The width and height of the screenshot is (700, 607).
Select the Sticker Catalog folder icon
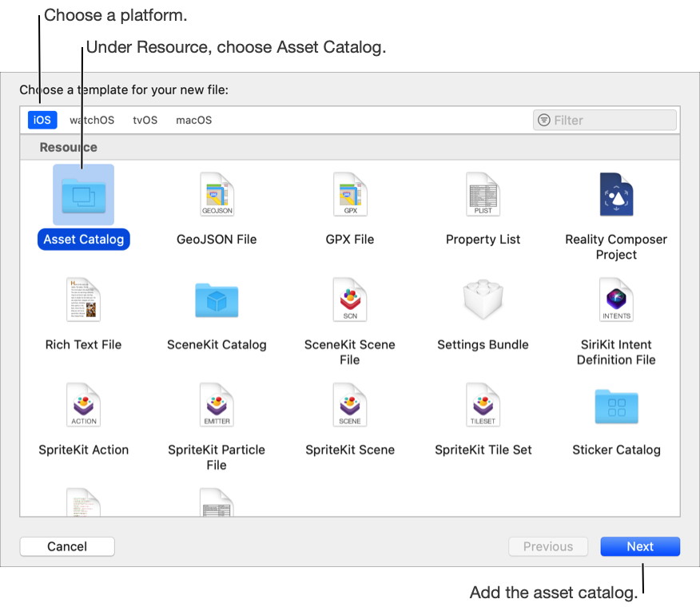[x=616, y=407]
